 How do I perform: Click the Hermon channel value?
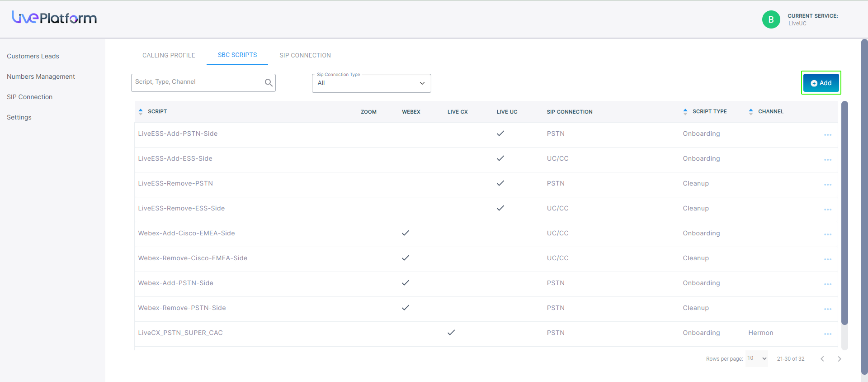761,333
